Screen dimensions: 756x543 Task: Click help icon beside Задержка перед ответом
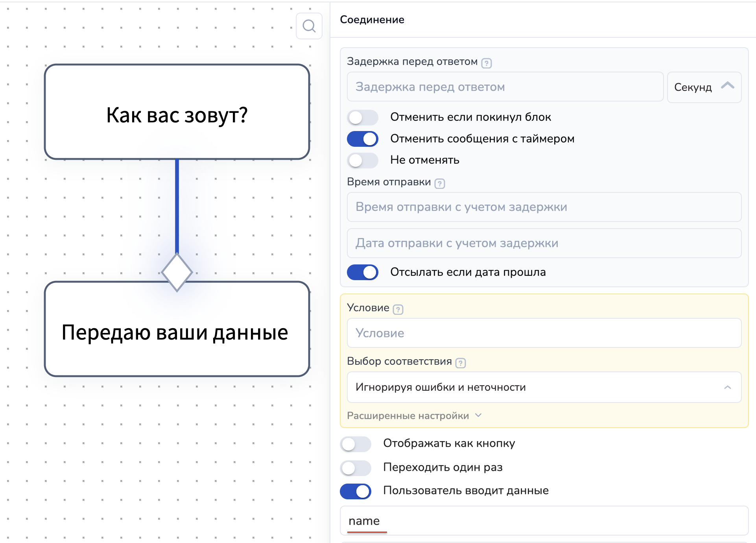pyautogui.click(x=487, y=63)
